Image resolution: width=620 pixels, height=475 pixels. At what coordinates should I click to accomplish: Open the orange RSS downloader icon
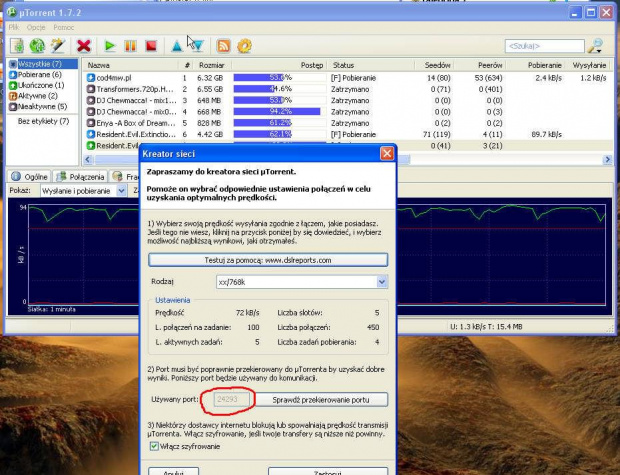(x=223, y=45)
